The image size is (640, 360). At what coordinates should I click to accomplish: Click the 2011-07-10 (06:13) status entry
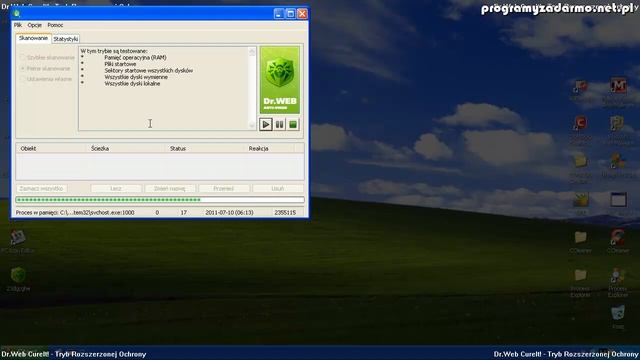pyautogui.click(x=229, y=213)
